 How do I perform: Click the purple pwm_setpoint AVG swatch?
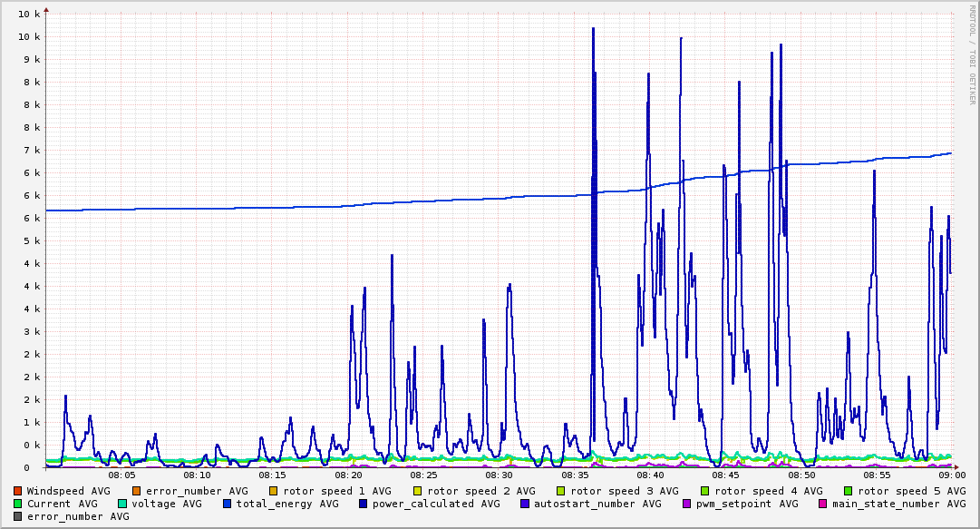pos(687,504)
